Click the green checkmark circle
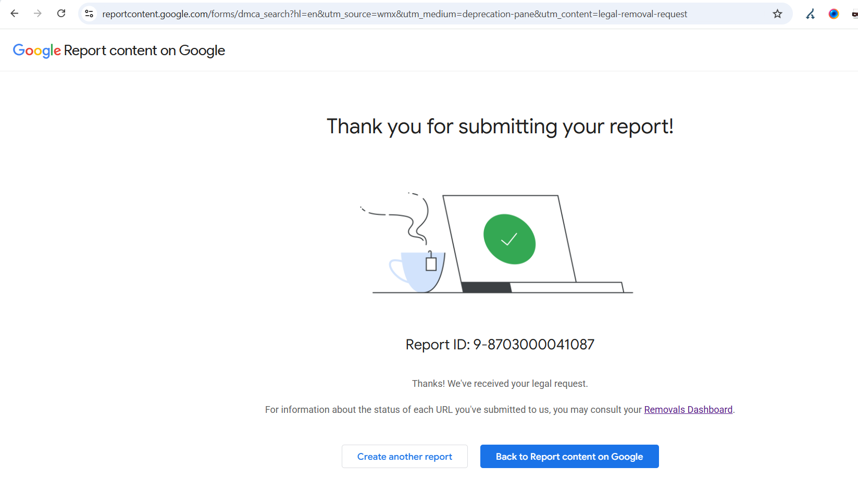 [509, 240]
